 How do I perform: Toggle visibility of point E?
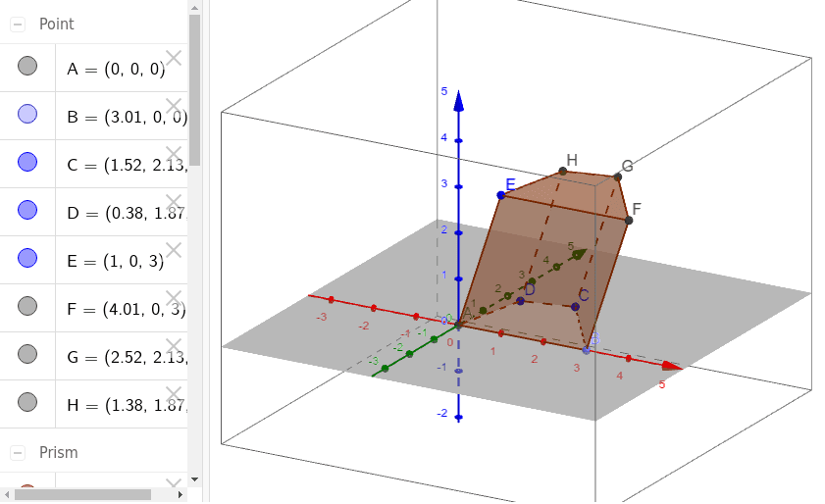point(27,258)
